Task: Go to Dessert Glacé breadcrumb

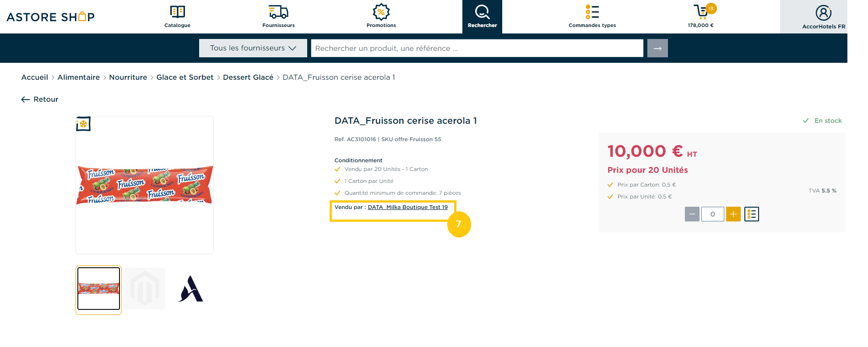Action: [248, 77]
